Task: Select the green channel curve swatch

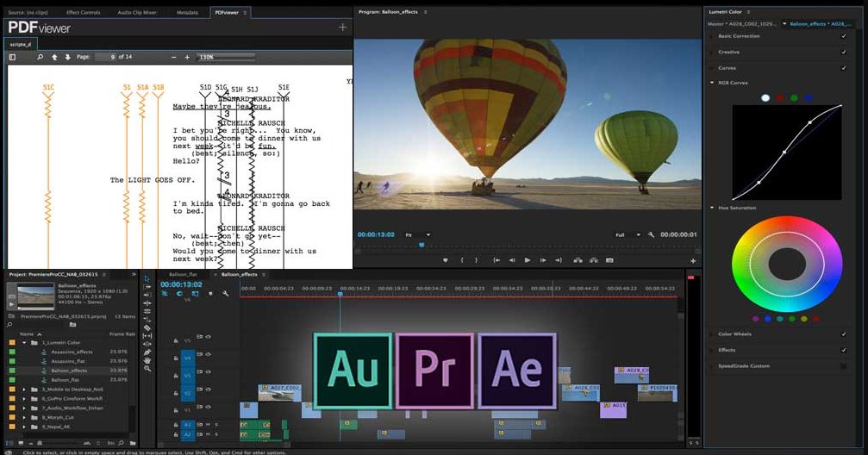Action: click(x=794, y=98)
